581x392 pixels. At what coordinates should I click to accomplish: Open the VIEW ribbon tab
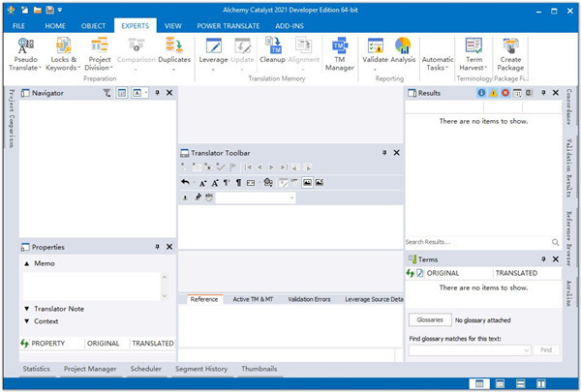coord(173,26)
